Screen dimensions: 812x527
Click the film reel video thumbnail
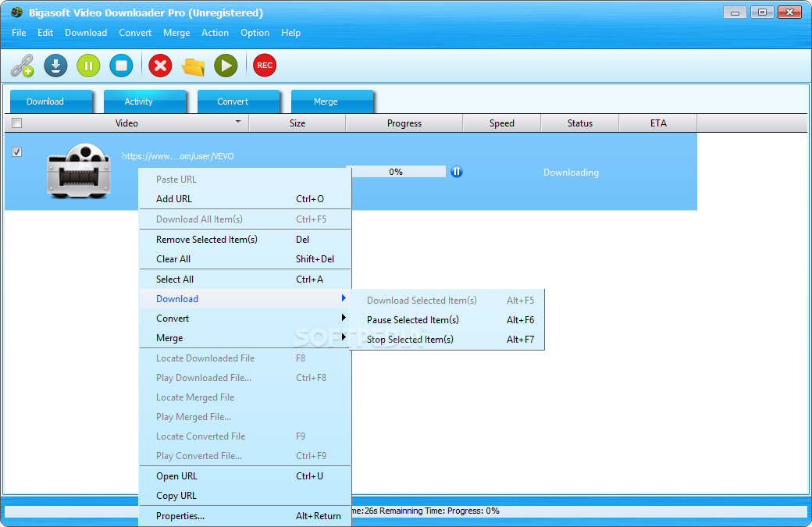79,171
